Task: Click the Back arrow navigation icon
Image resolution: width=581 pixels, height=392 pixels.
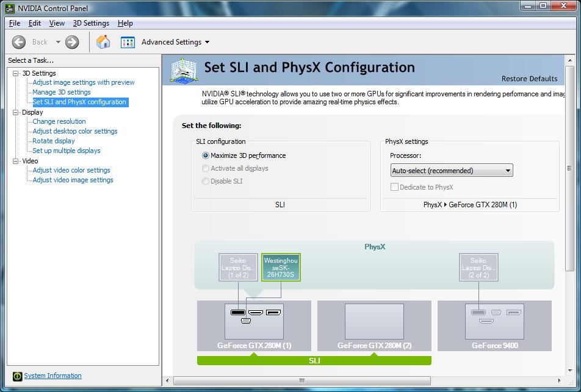Action: tap(19, 42)
